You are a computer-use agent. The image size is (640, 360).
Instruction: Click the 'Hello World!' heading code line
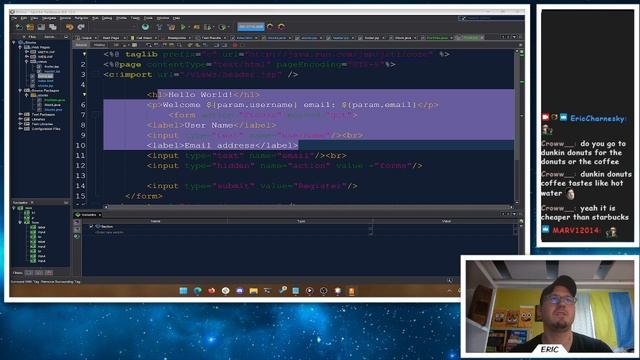(x=203, y=95)
